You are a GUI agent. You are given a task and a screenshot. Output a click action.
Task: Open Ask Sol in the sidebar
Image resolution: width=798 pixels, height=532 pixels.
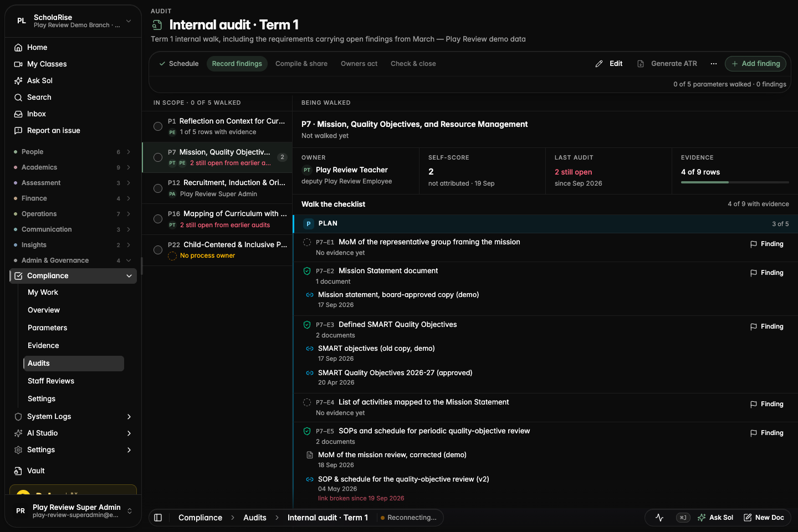pos(73,80)
